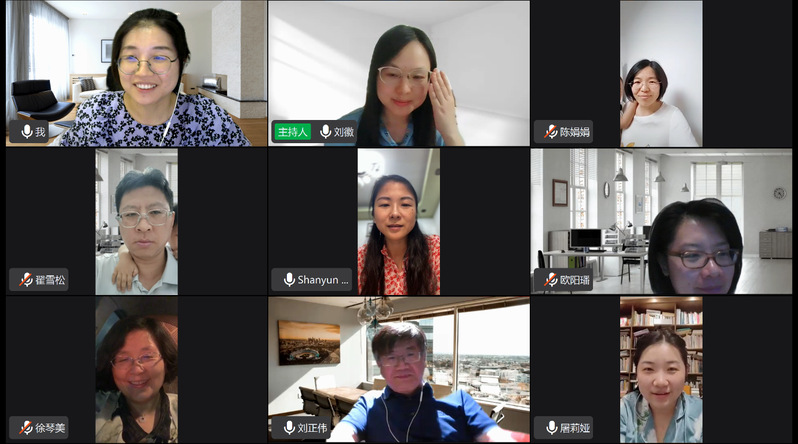
Task: Click the microphone icon next to 刘徽
Action: click(325, 132)
